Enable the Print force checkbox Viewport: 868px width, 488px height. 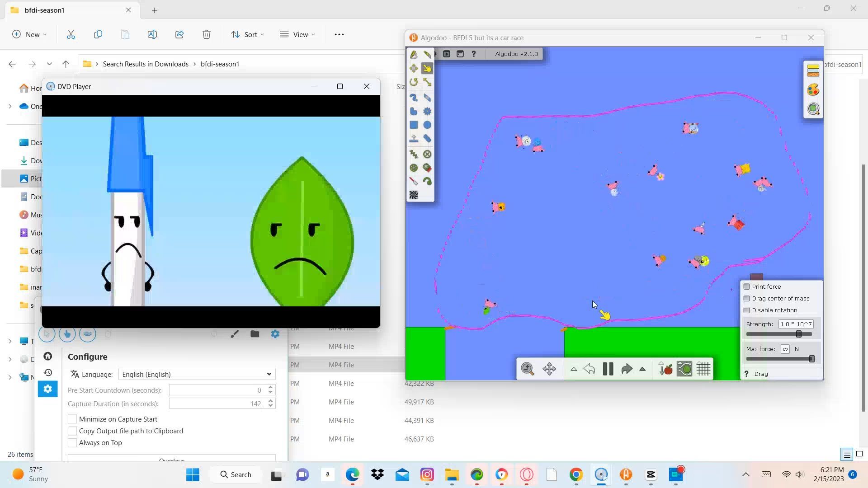click(x=747, y=286)
